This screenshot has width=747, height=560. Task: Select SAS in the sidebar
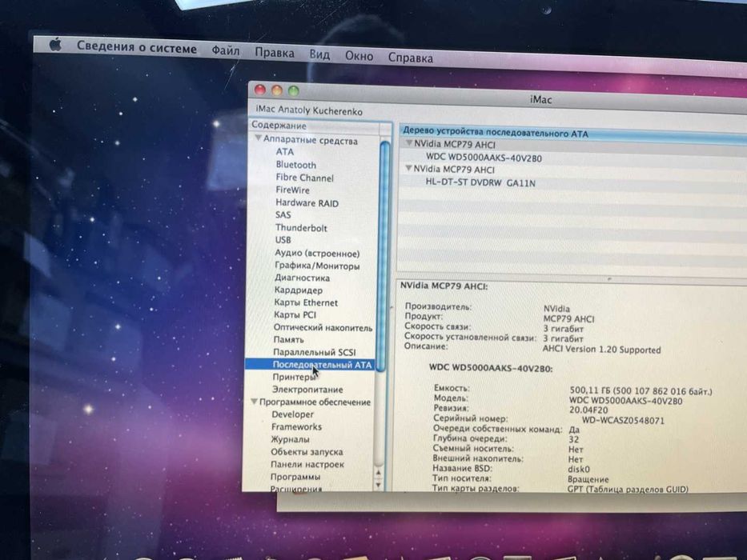pyautogui.click(x=283, y=215)
